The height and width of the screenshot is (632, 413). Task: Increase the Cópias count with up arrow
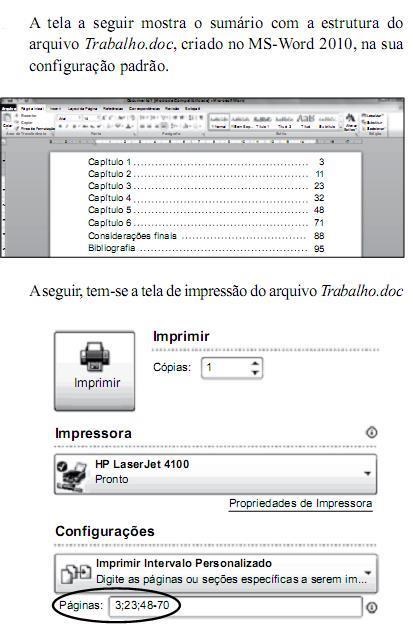coord(255,363)
